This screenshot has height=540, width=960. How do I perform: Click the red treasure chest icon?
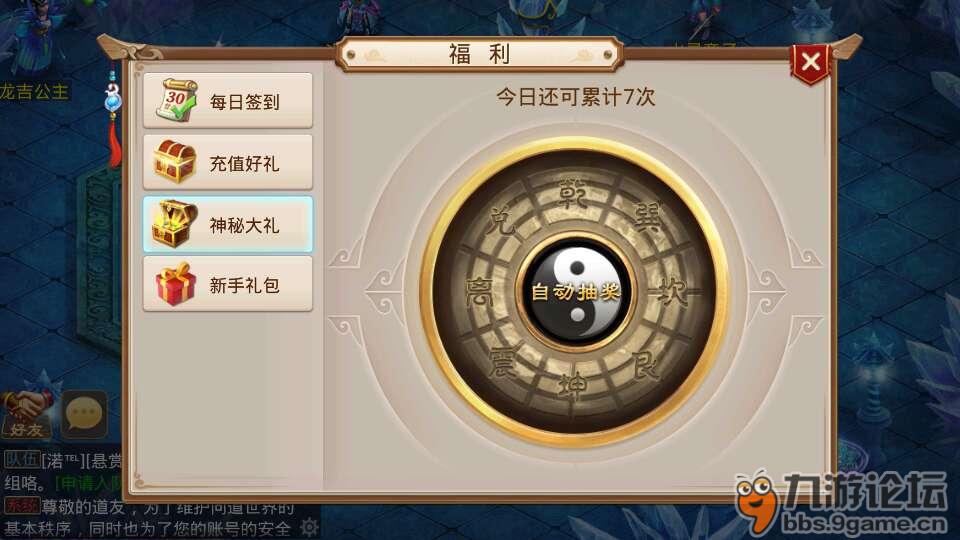click(x=176, y=162)
